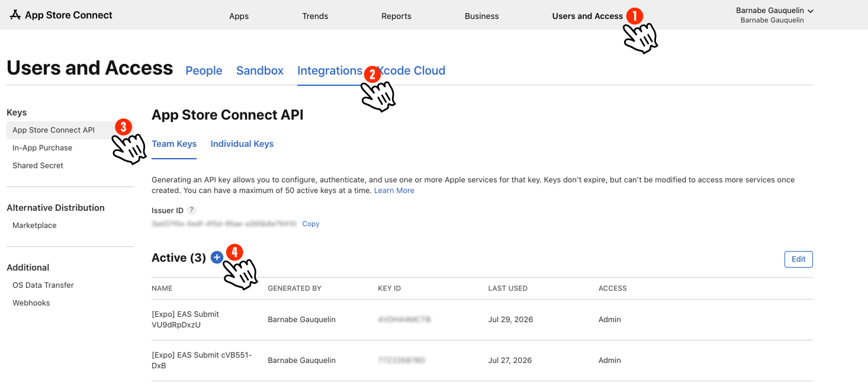The image size is (868, 389).
Task: Click Admin access in cVB551-DxB row
Action: (609, 361)
